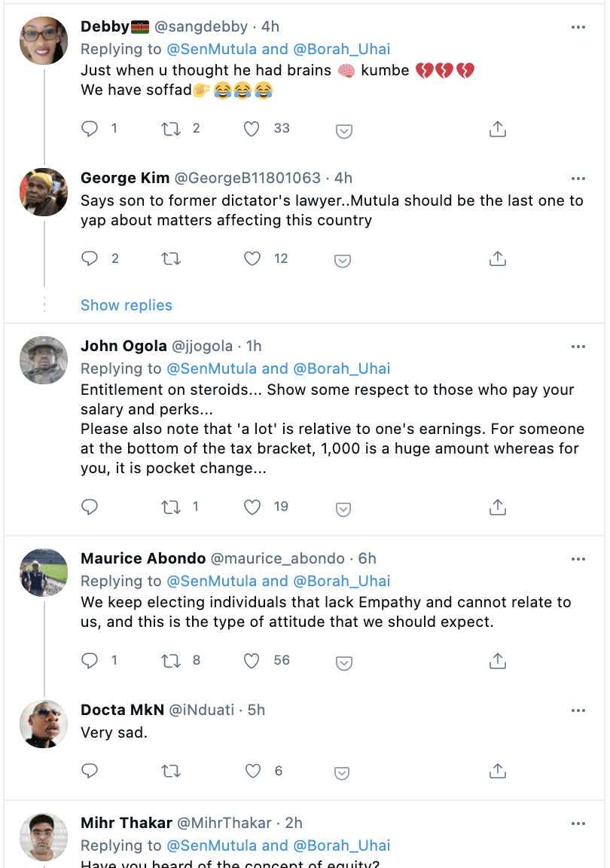The height and width of the screenshot is (868, 610).
Task: Open @SenMutula mention in John Ogola's reply
Action: click(212, 368)
